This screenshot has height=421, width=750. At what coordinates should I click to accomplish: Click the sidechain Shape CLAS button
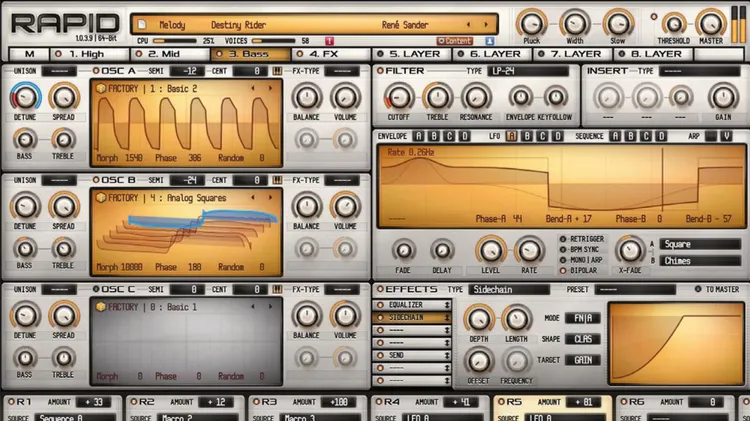point(583,338)
